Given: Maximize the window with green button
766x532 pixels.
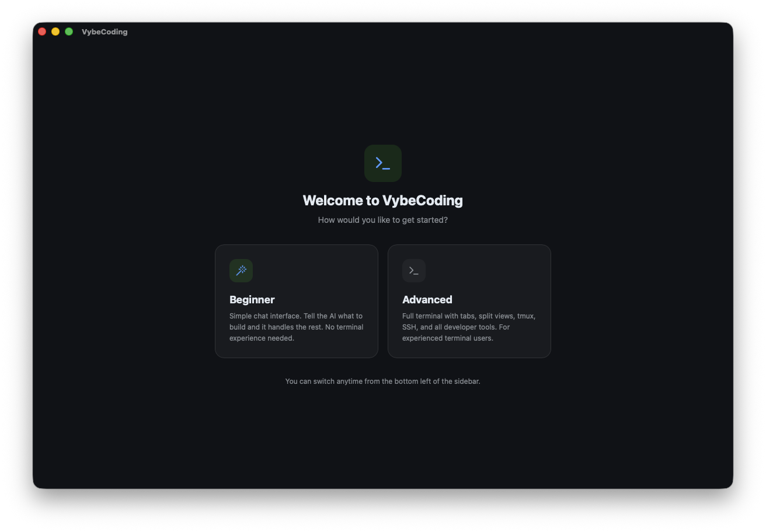Looking at the screenshot, I should (69, 32).
